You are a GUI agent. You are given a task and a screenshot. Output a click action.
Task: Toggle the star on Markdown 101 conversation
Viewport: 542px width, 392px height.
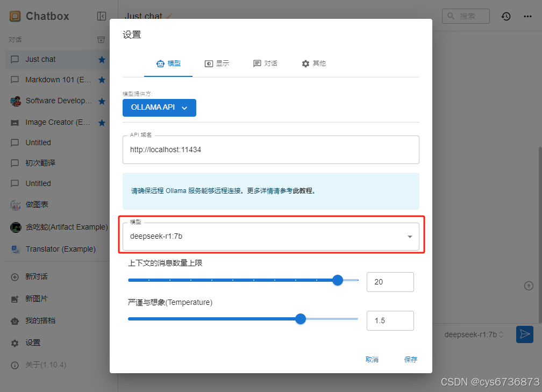102,80
